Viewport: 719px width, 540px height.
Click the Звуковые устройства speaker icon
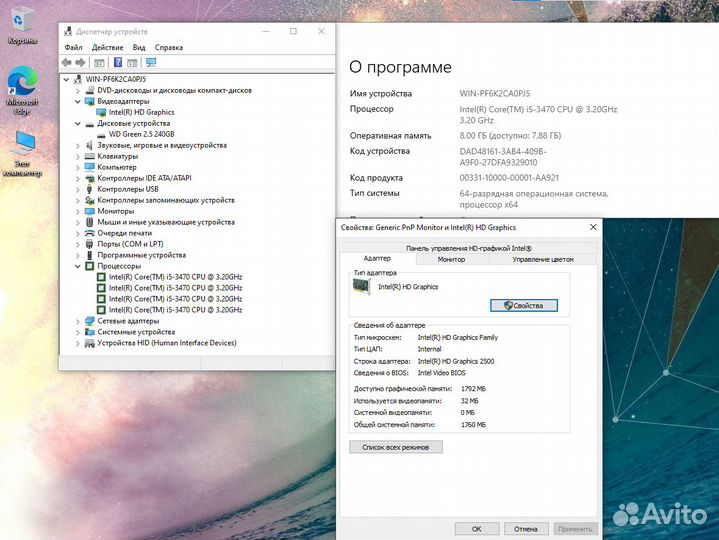pos(89,145)
